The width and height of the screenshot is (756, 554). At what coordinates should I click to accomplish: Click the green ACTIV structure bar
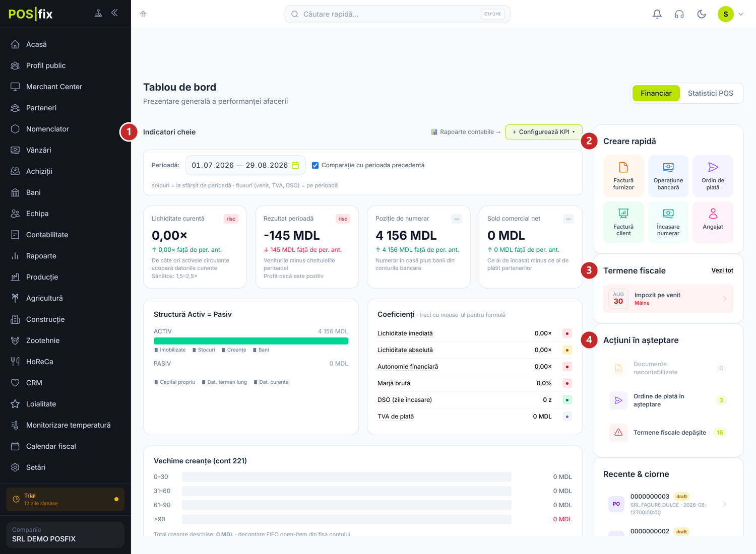[251, 341]
